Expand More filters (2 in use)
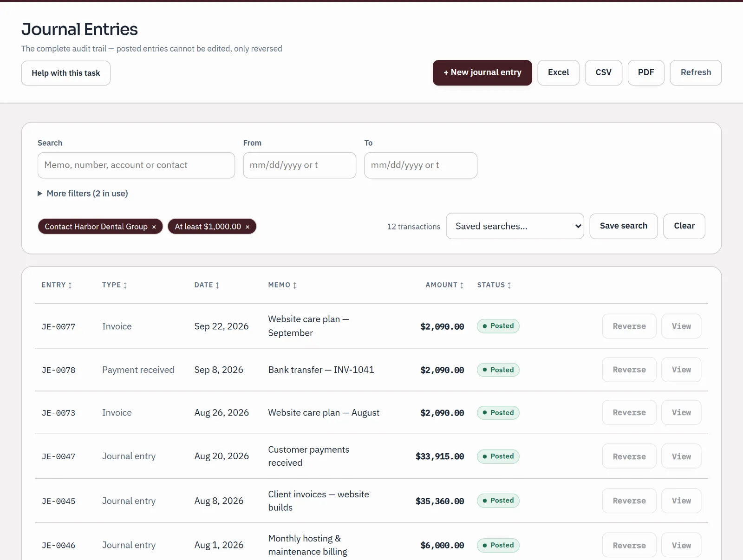 [83, 194]
